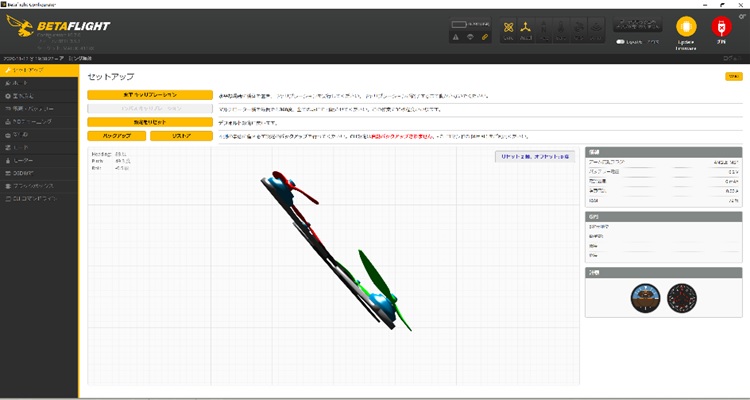The image size is (750, 400).
Task: Click the Gyro sensor status icon
Action: click(x=509, y=30)
